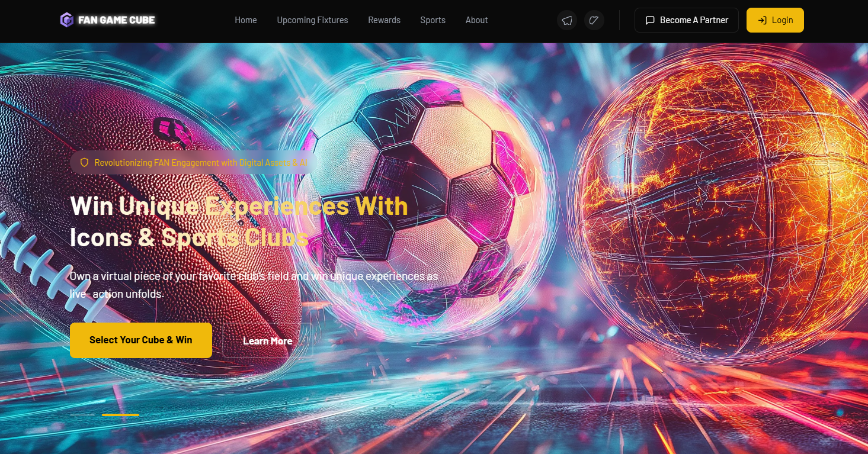868x454 pixels.
Task: Click the Win Unique Experiences headline
Action: pyautogui.click(x=239, y=221)
